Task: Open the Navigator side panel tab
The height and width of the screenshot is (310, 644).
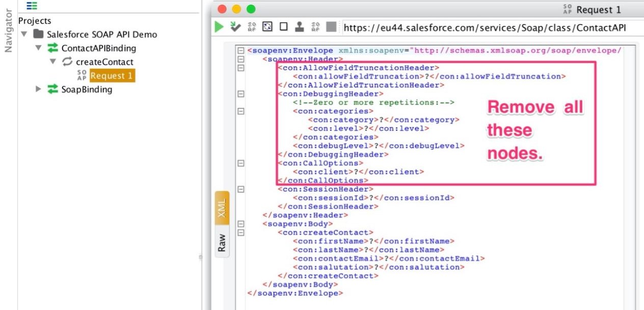Action: tap(8, 31)
